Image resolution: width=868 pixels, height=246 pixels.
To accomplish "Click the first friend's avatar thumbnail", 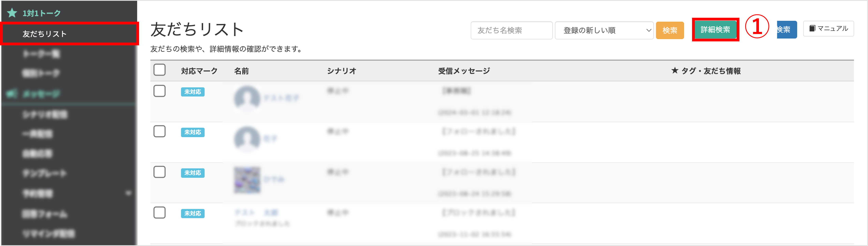I will click(247, 98).
